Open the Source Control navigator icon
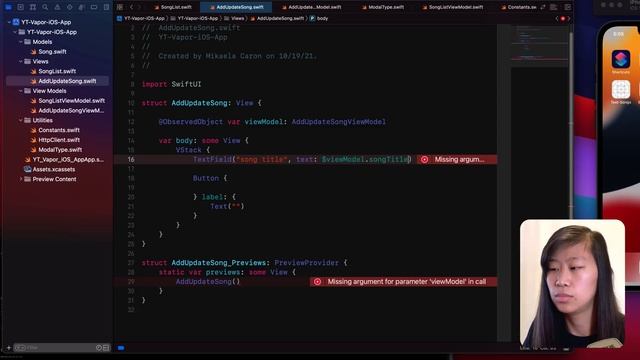640x360 pixels. [20, 7]
